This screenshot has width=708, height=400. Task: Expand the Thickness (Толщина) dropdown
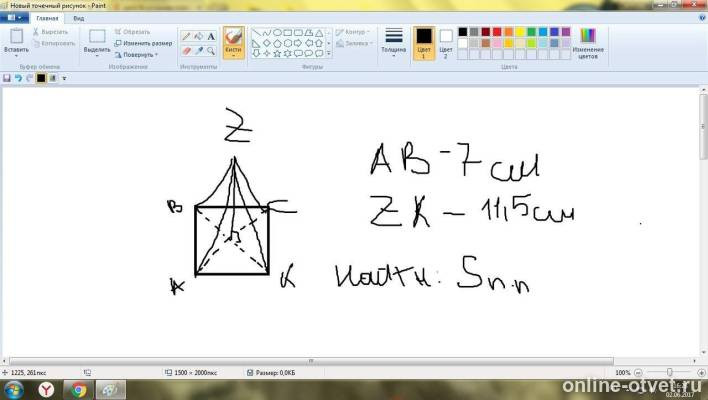[x=393, y=43]
